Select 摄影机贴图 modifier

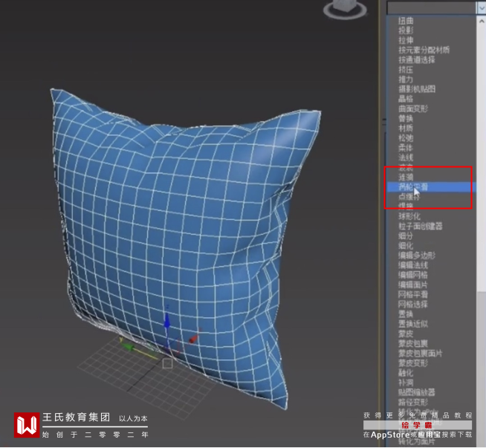pos(417,89)
